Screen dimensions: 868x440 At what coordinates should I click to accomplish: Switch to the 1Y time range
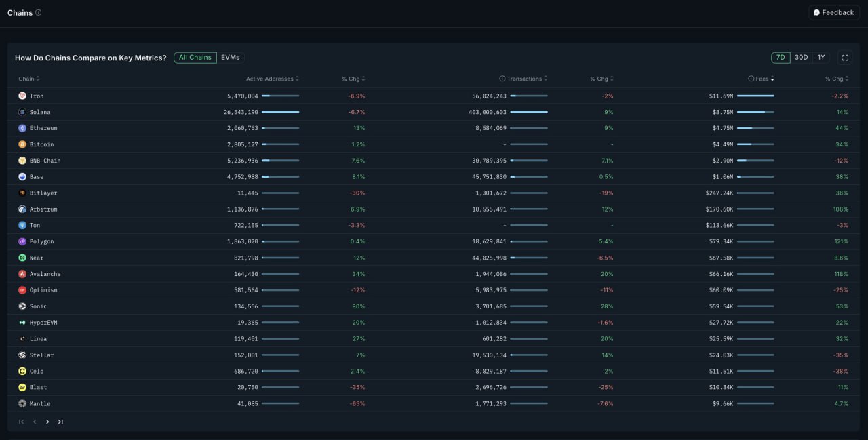[x=821, y=58]
